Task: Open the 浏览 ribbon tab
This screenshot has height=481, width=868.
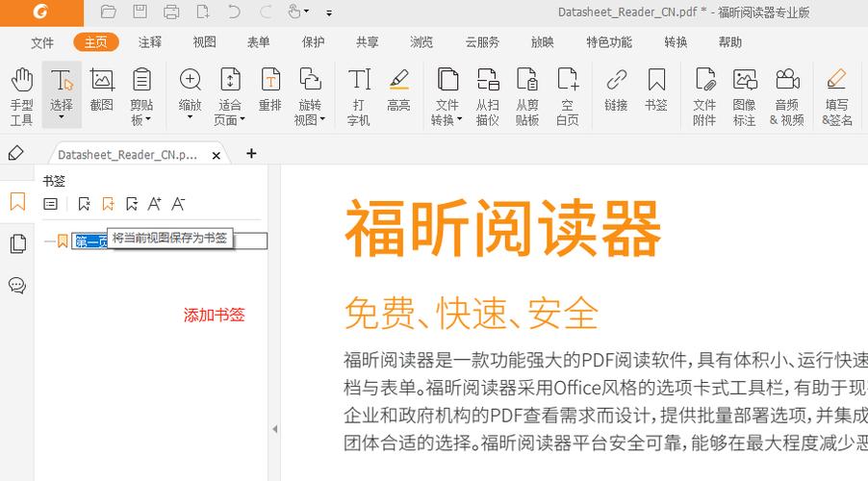Action: pyautogui.click(x=421, y=42)
